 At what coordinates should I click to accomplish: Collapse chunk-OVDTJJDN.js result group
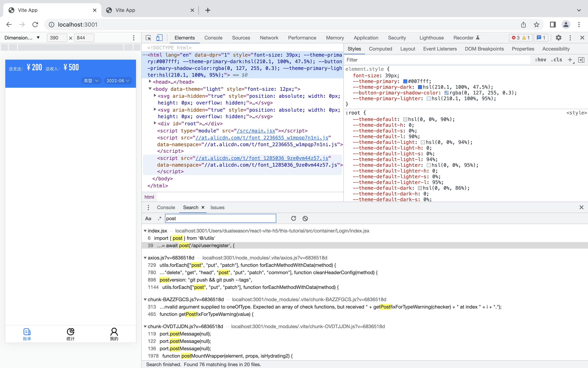point(145,326)
